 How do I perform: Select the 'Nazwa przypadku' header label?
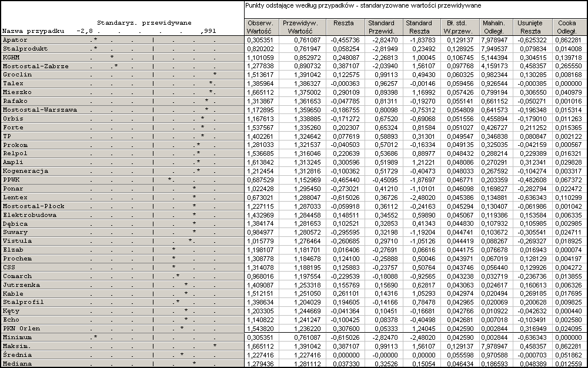(x=33, y=31)
